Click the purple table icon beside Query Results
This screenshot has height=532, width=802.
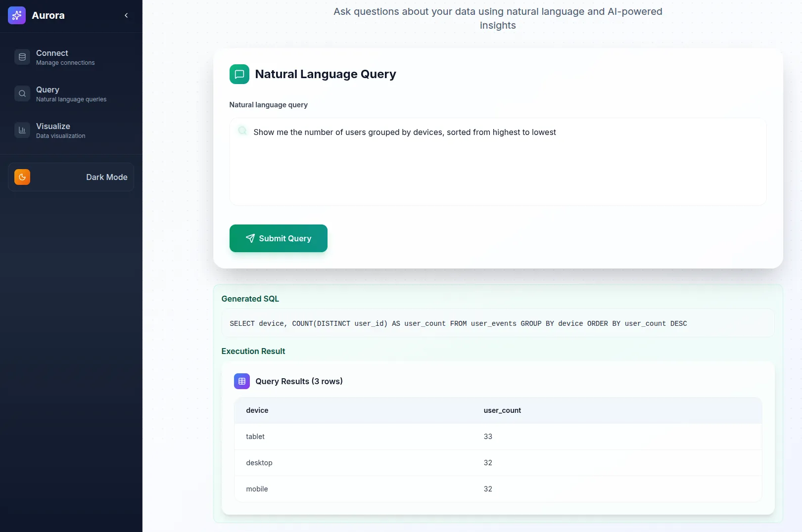[x=242, y=381]
